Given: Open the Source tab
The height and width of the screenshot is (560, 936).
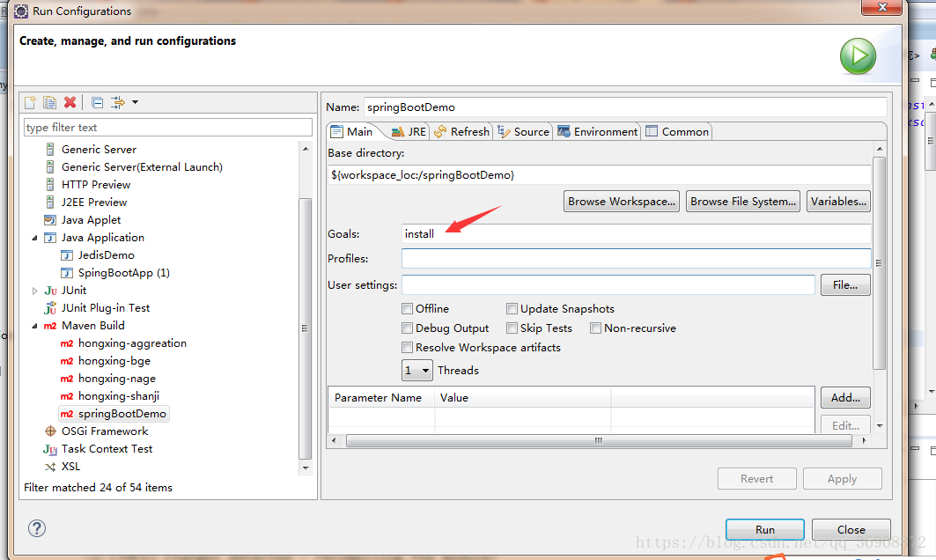Looking at the screenshot, I should click(x=524, y=132).
